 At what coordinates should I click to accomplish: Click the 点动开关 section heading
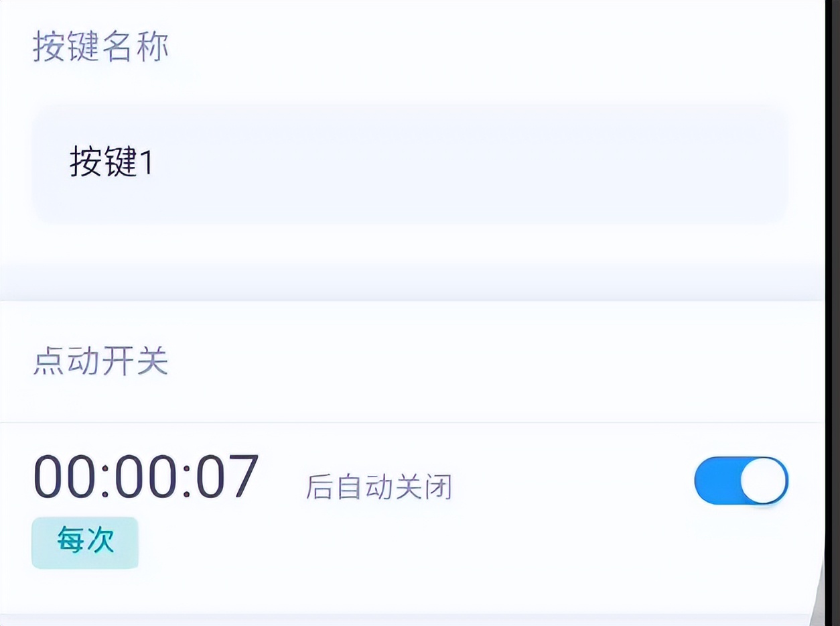coord(100,362)
